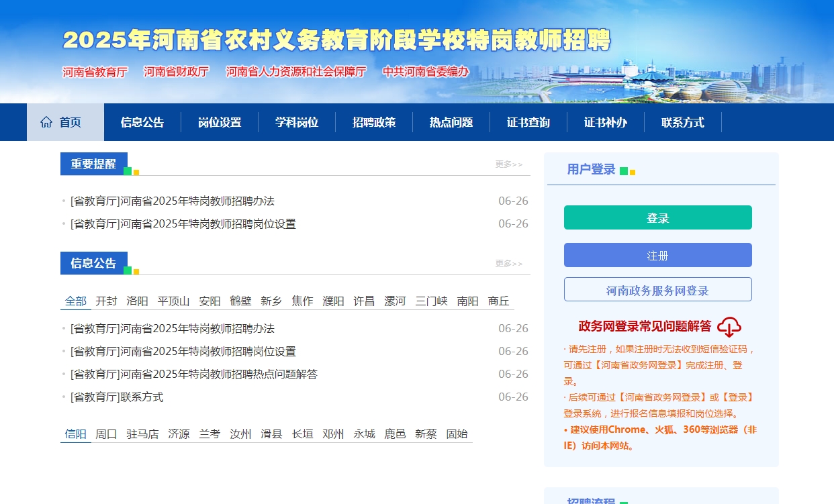Click the 河南省教育厅 link in the header
The height and width of the screenshot is (504, 834).
[94, 72]
